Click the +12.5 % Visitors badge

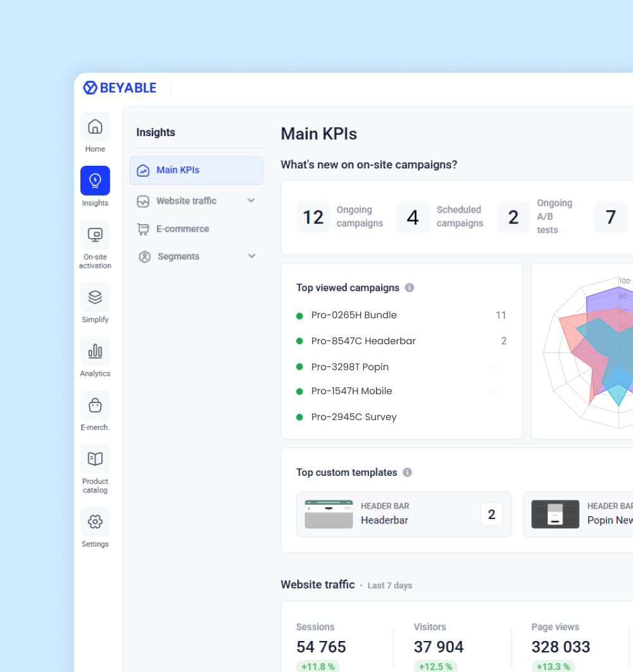436,666
